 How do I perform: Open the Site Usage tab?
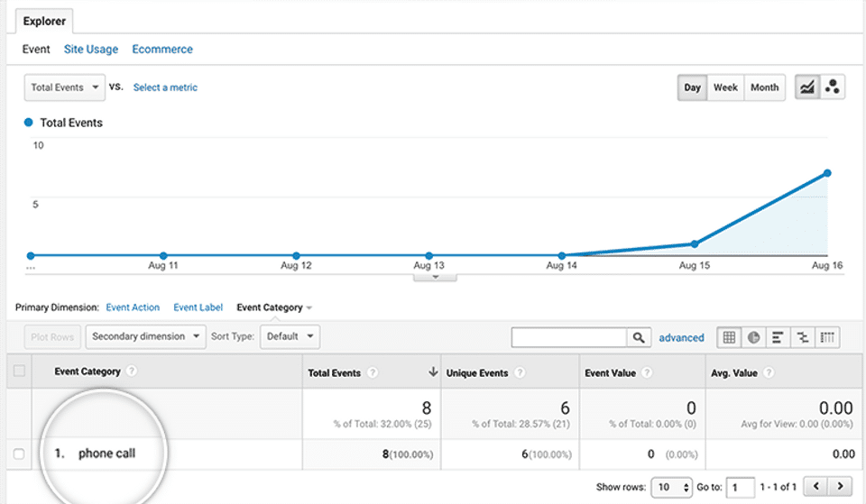pyautogui.click(x=91, y=50)
